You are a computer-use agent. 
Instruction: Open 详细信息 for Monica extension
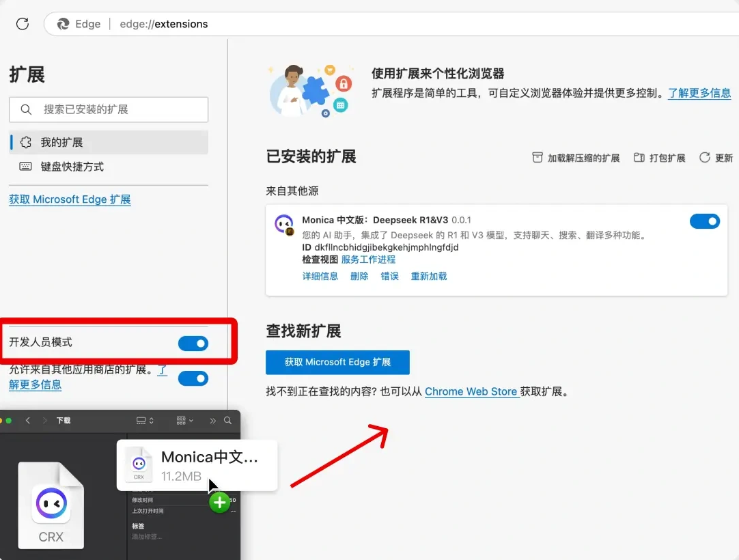(x=320, y=276)
